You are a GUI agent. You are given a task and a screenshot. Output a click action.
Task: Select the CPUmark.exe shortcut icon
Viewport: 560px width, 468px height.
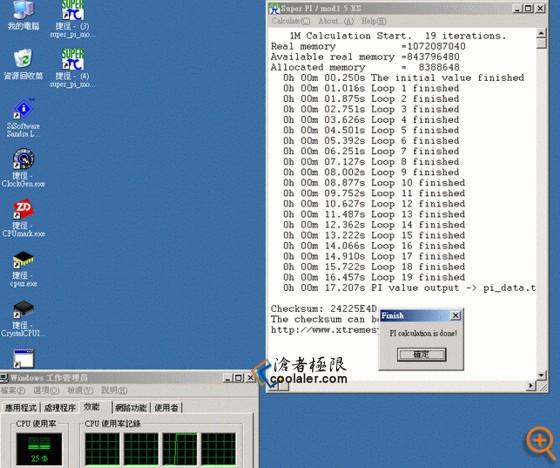coord(23,218)
